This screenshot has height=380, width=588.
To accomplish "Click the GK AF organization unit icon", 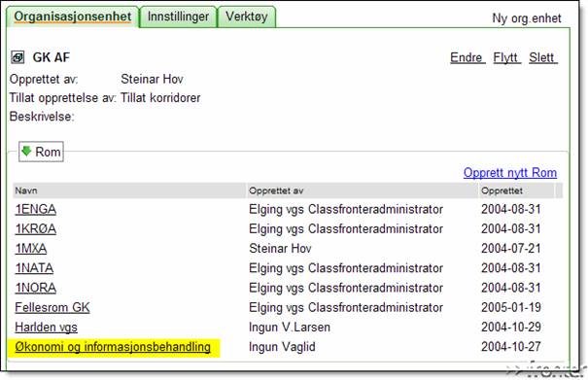I will (17, 57).
